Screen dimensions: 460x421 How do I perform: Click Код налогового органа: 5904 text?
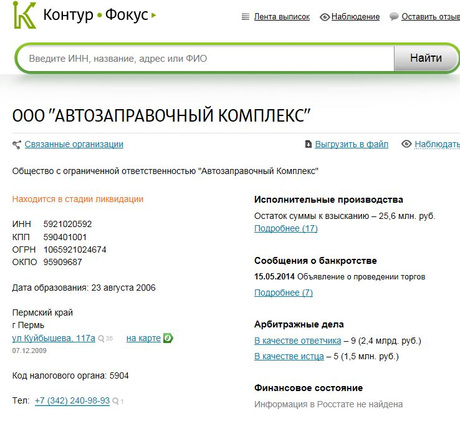[70, 376]
